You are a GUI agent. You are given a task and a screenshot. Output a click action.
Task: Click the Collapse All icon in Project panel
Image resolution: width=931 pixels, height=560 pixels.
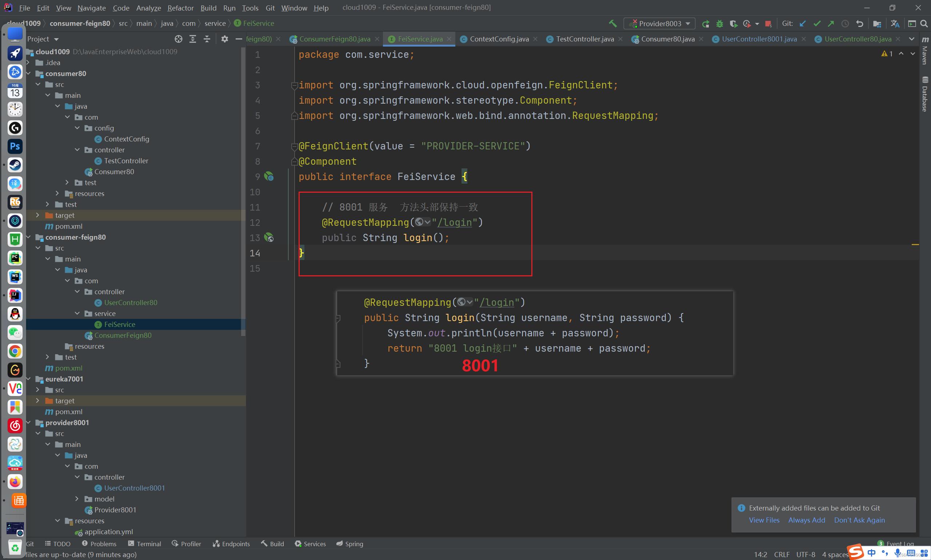coord(207,39)
